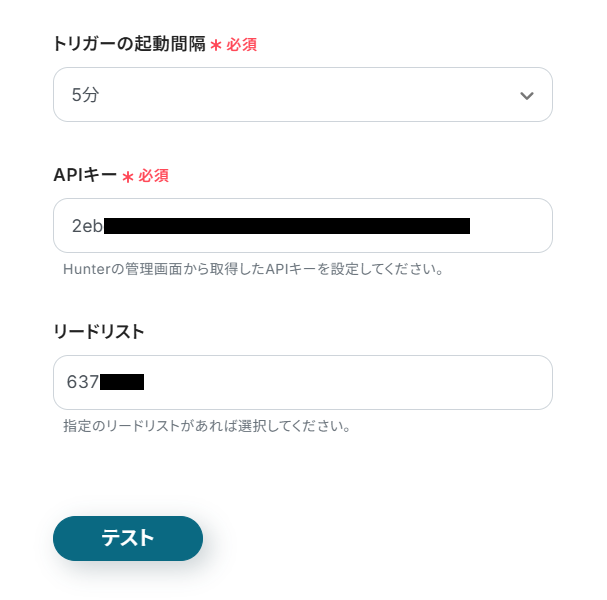Click the トリガーの起動間隔 label
607x600 pixels.
129,44
